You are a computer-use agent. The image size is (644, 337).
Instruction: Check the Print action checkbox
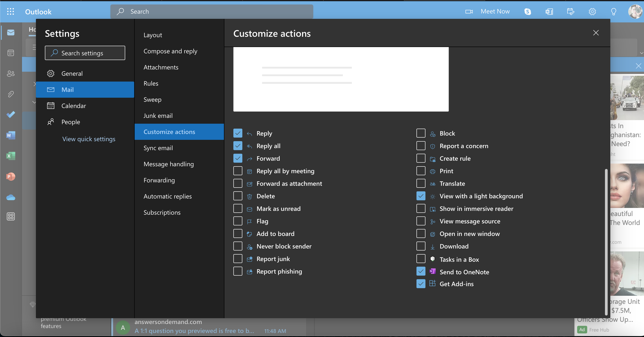coord(421,171)
